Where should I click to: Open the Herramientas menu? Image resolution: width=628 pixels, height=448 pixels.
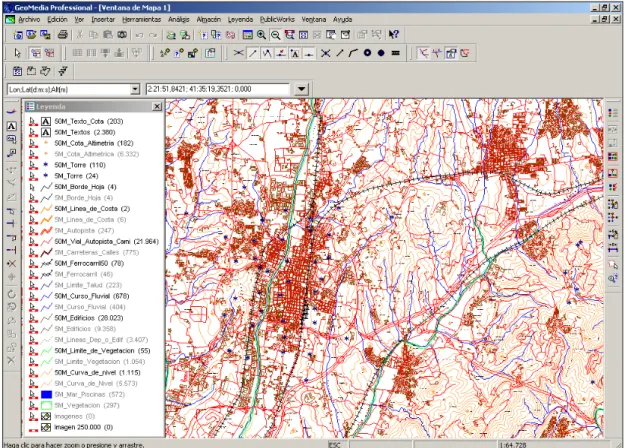141,19
